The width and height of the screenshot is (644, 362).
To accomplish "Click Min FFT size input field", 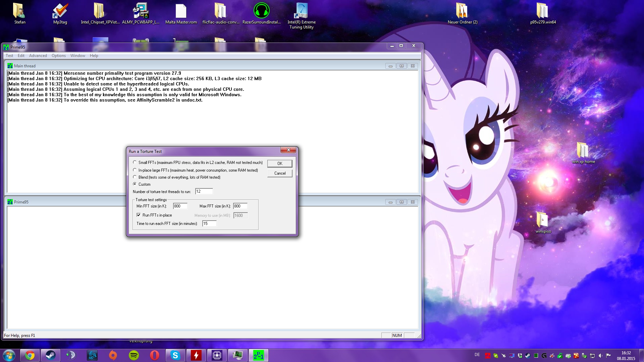I will [x=180, y=206].
